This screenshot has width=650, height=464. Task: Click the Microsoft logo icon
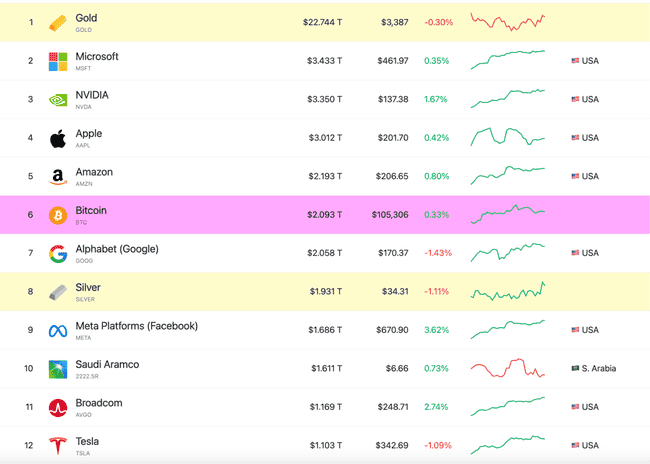(58, 62)
